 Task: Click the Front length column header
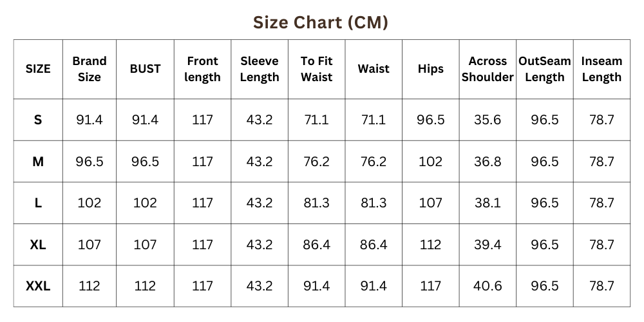pos(202,69)
